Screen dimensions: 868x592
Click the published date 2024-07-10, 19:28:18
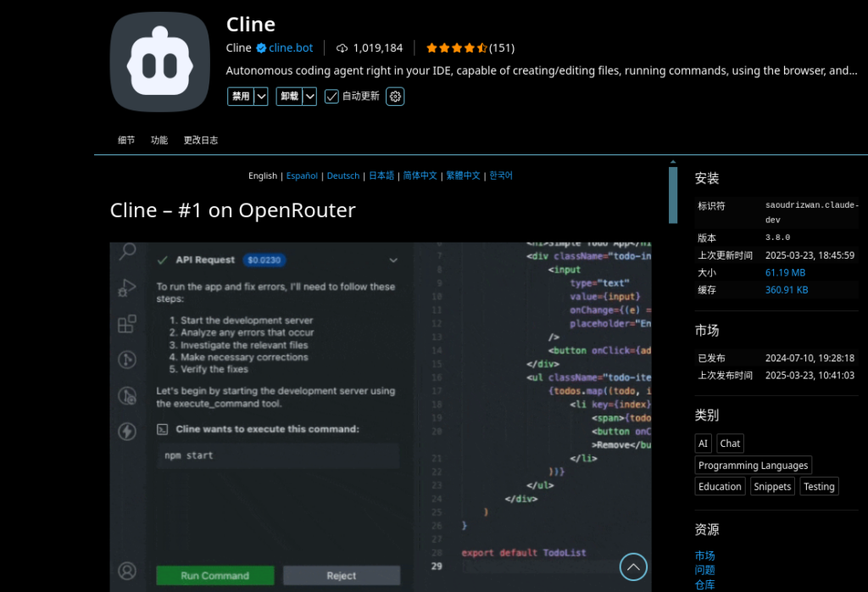810,358
